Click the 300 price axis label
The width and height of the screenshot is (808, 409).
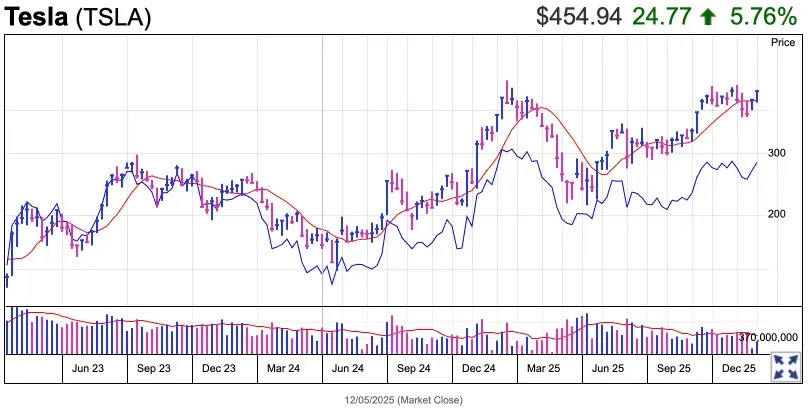(777, 153)
